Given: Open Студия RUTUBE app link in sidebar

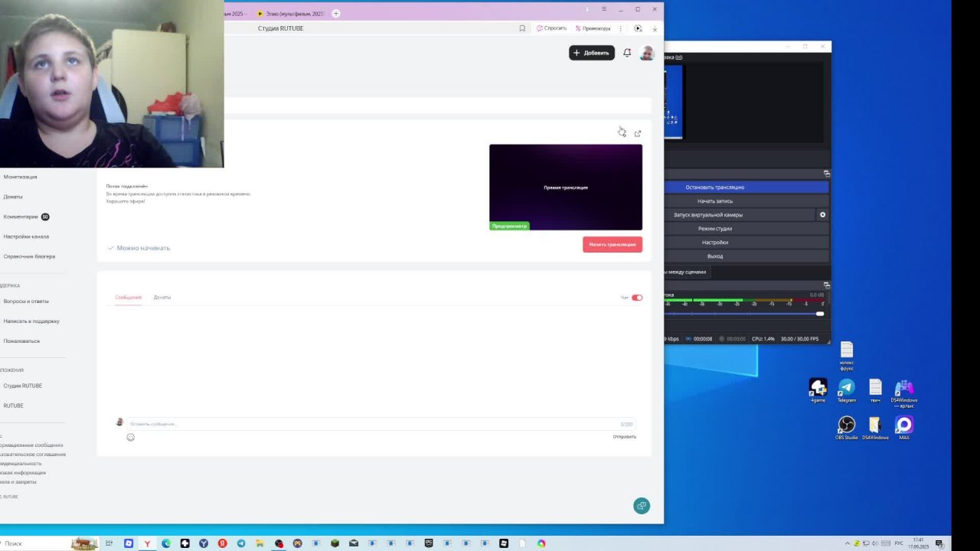Looking at the screenshot, I should pyautogui.click(x=23, y=386).
